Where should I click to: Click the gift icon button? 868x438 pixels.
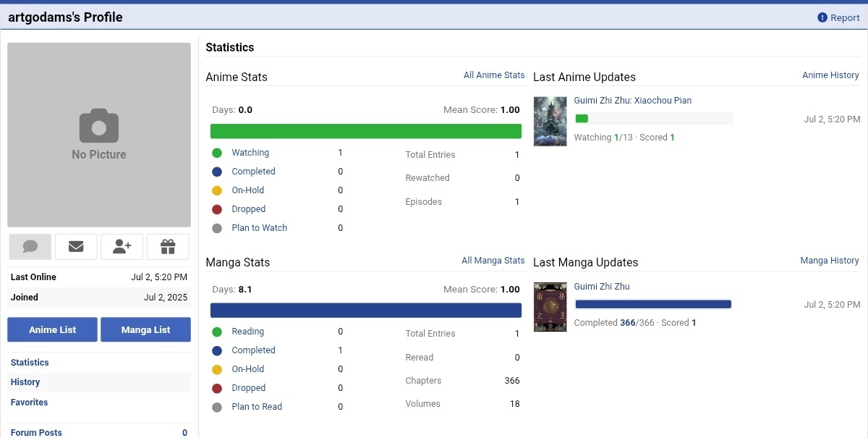(x=168, y=247)
